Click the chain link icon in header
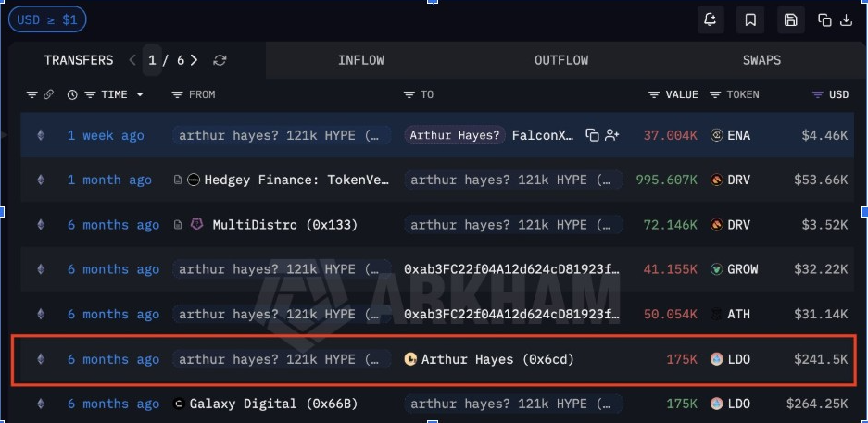 [x=48, y=94]
